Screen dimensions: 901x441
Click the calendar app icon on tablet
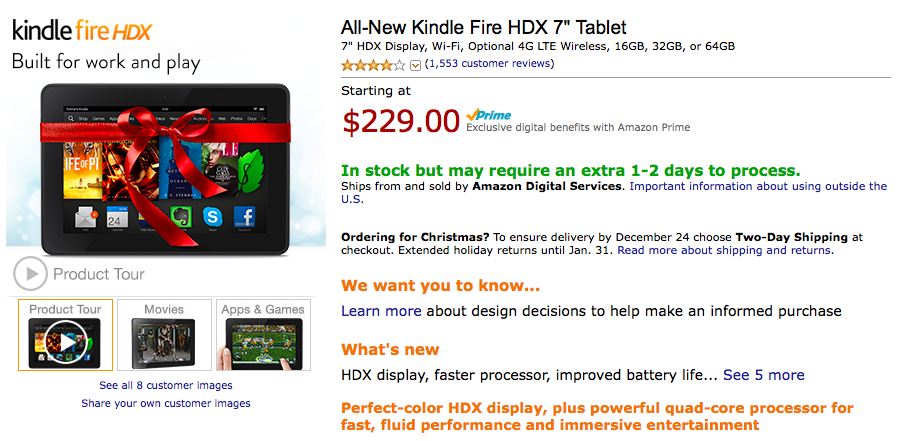pos(117,217)
